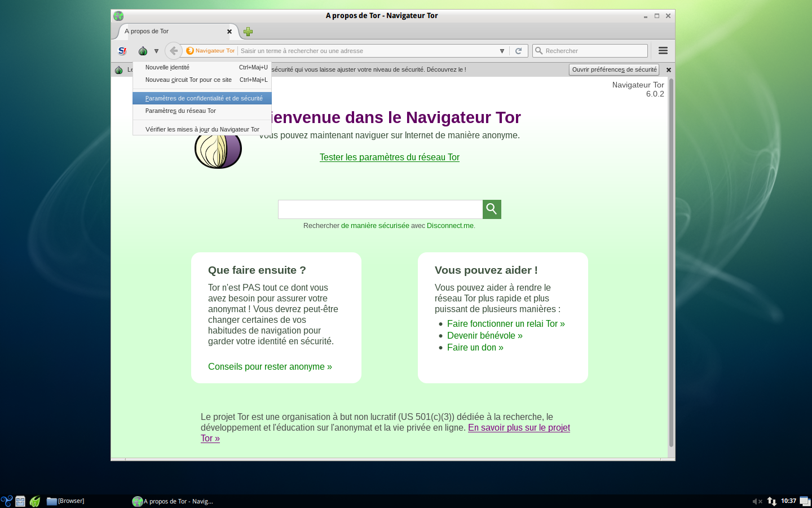
Task: Click the large Tor onion logo
Action: click(218, 151)
